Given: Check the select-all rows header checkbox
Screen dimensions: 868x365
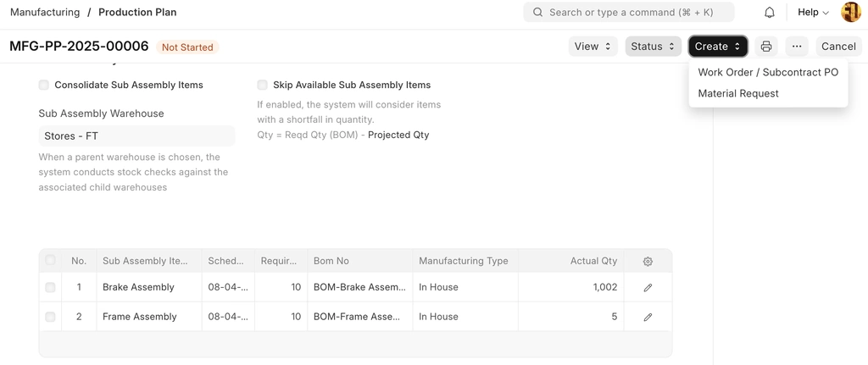Looking at the screenshot, I should (50, 261).
